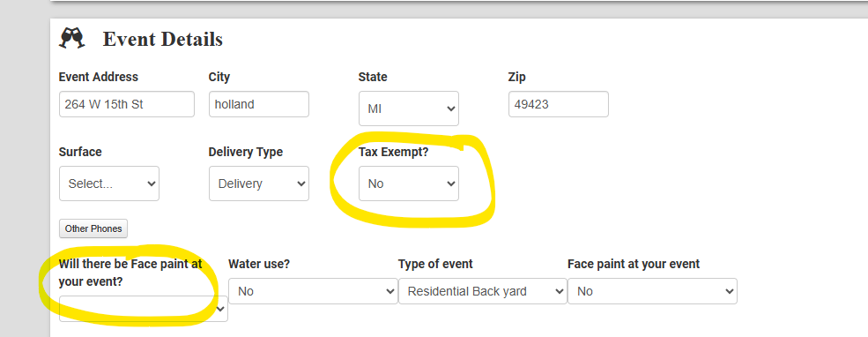Open the 'Face paint at your event' dropdown

[x=652, y=291]
